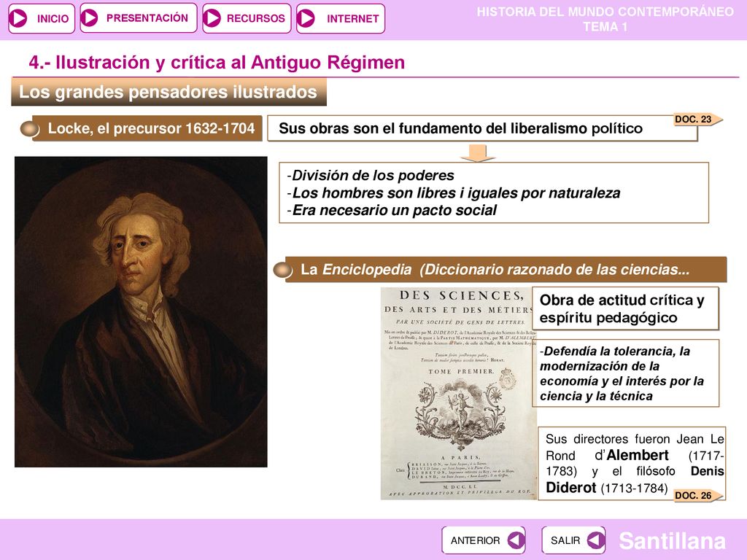
Task: Open the PRESENTACIÓN menu item
Action: (x=138, y=18)
